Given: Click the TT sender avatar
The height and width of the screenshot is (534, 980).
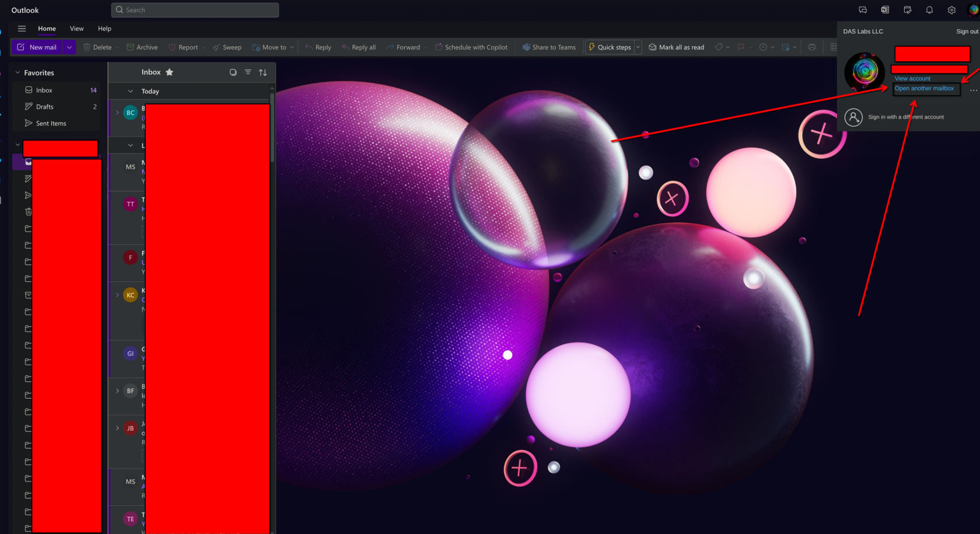Looking at the screenshot, I should coord(131,204).
